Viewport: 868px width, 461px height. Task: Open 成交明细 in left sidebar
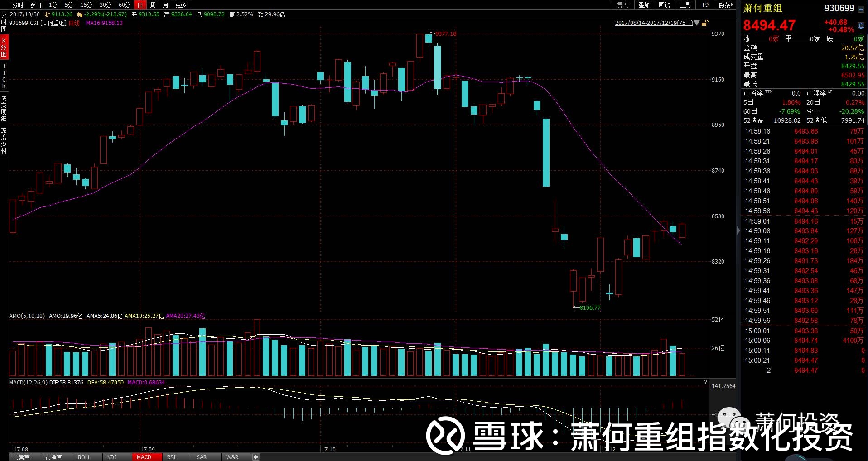(x=4, y=108)
